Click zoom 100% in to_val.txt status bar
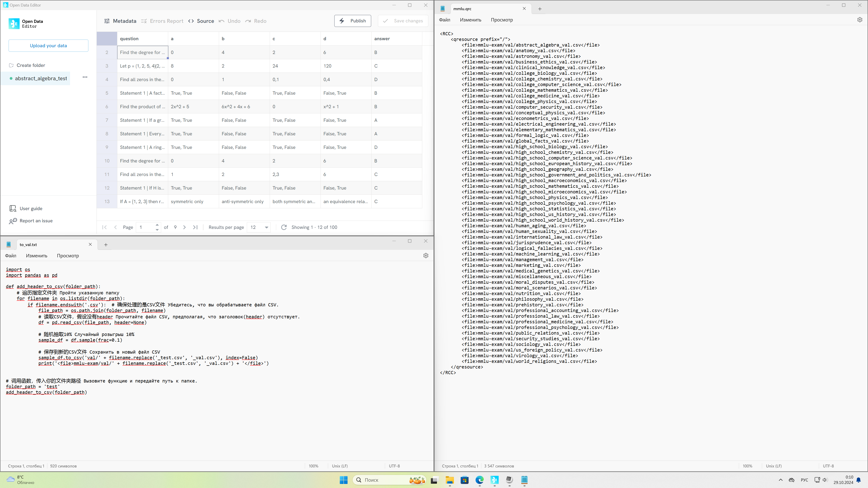This screenshot has height=488, width=868. 313,466
